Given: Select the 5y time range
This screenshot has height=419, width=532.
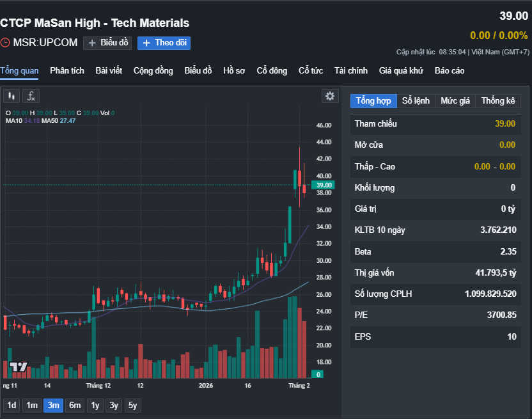Looking at the screenshot, I should tap(132, 406).
